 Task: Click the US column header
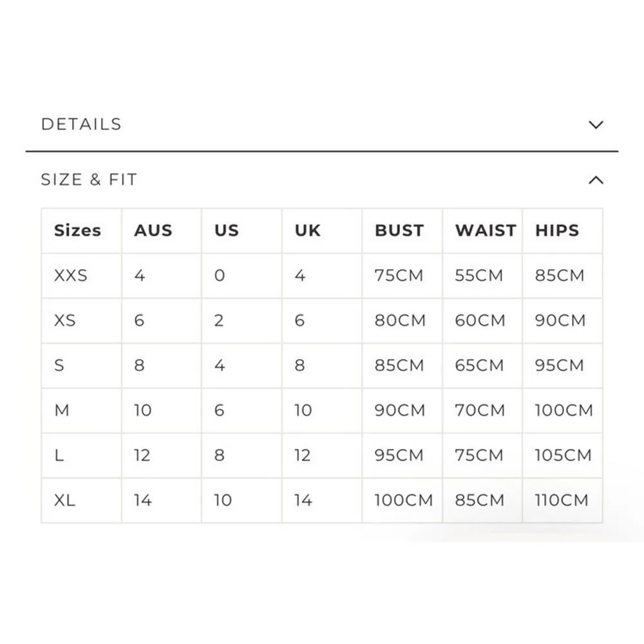tap(225, 230)
